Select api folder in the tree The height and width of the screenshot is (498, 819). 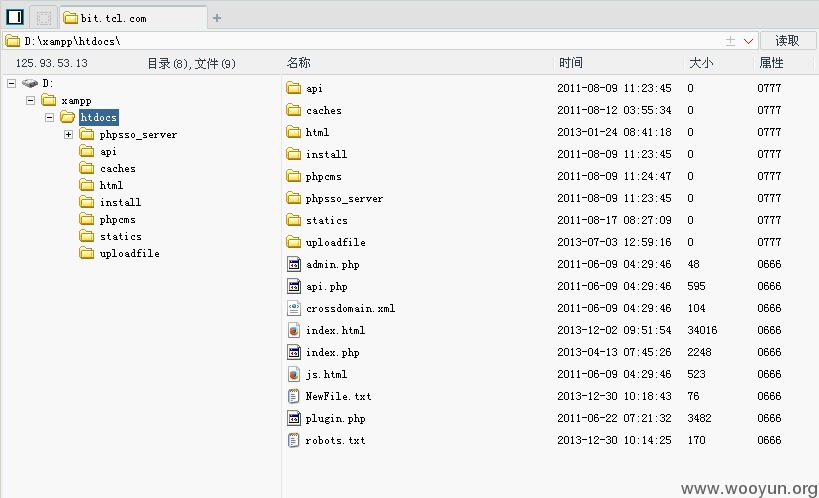click(108, 152)
